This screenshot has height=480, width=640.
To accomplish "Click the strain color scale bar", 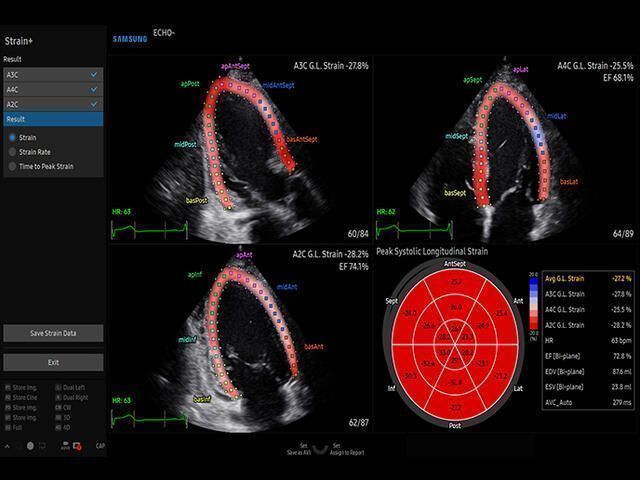I will pyautogui.click(x=533, y=303).
